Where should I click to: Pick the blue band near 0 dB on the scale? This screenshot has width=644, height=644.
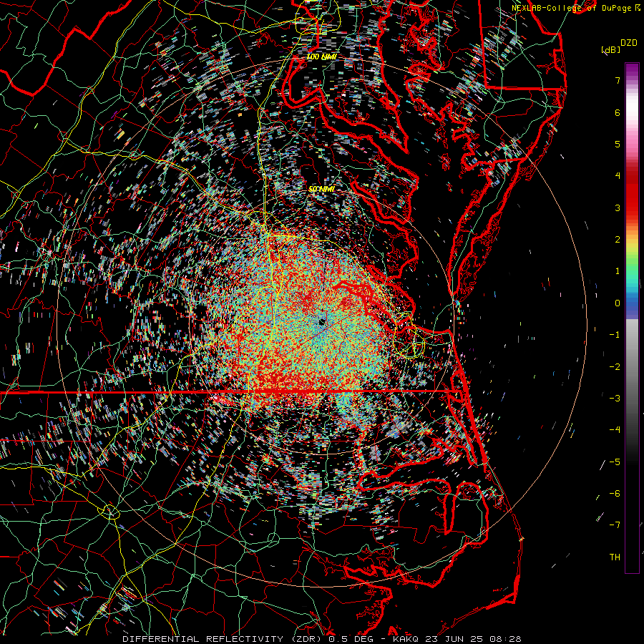click(632, 303)
